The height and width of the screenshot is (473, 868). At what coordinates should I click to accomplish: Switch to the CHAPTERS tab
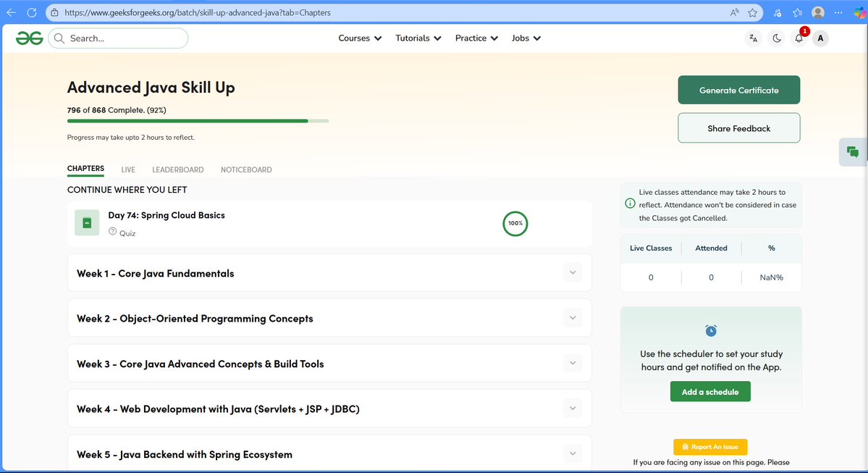click(x=86, y=169)
